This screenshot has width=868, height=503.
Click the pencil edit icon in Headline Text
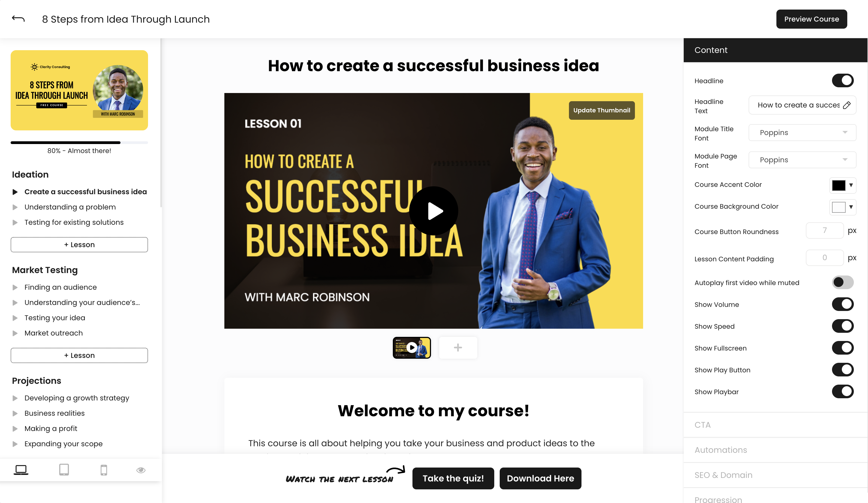click(x=847, y=105)
